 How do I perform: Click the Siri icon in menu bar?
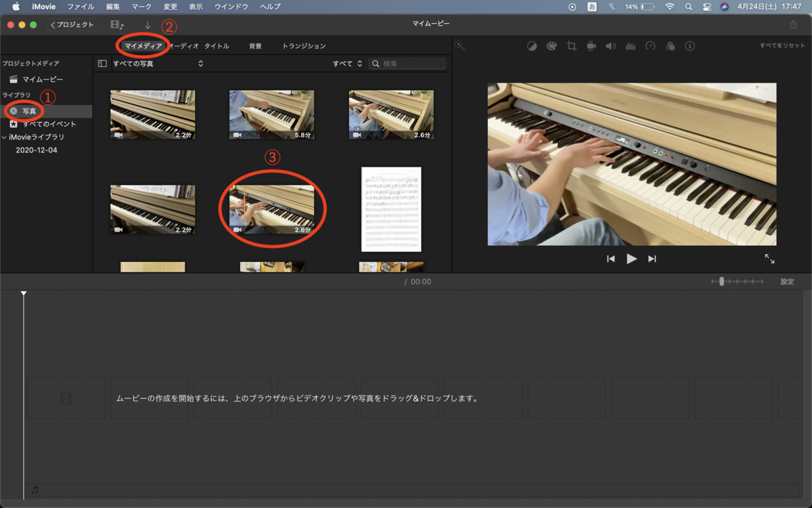(x=725, y=7)
